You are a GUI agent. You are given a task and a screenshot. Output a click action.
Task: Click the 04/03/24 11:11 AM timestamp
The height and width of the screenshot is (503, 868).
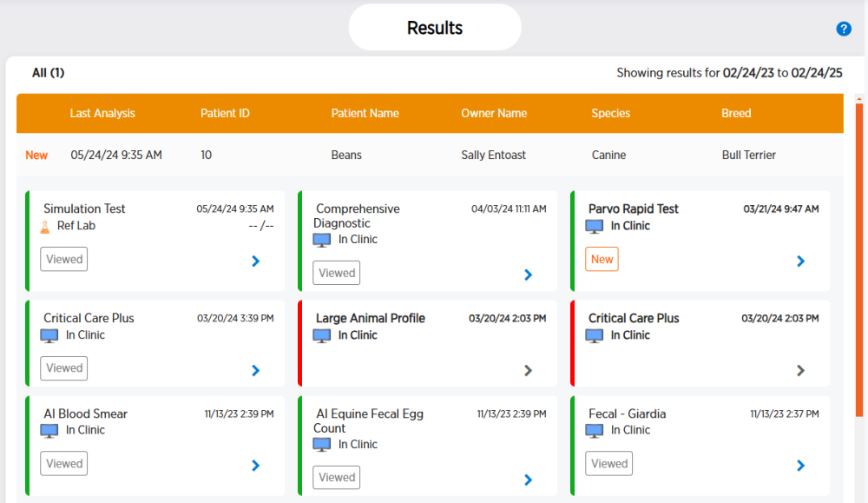click(509, 208)
